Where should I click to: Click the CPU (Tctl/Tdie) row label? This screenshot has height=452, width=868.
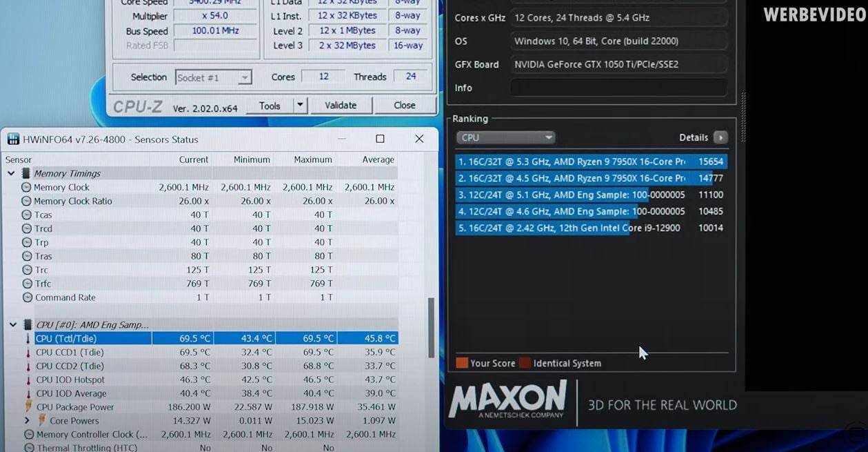(x=66, y=338)
